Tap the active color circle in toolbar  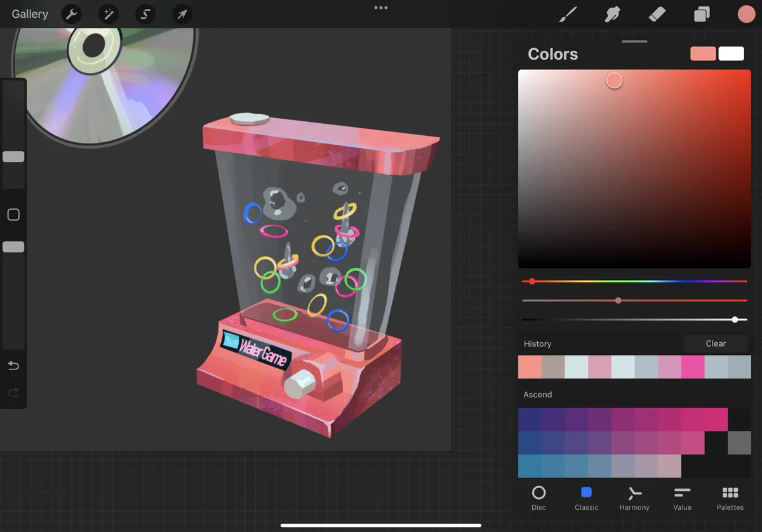(746, 14)
